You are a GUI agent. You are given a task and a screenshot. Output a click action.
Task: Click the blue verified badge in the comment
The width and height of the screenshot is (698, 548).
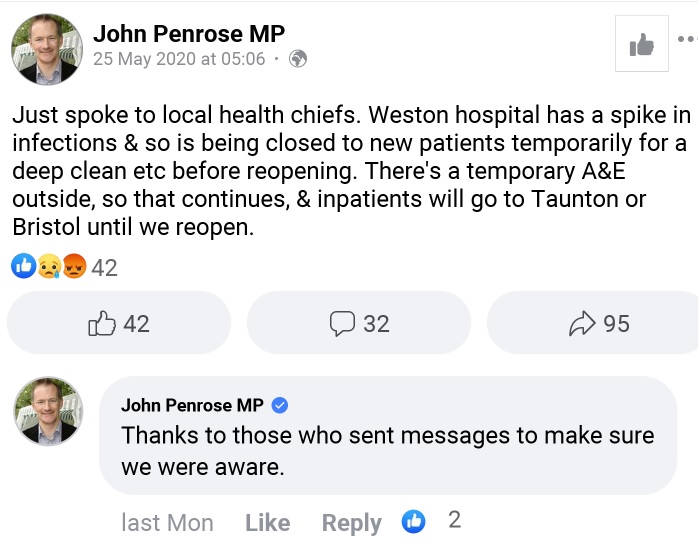coord(280,405)
